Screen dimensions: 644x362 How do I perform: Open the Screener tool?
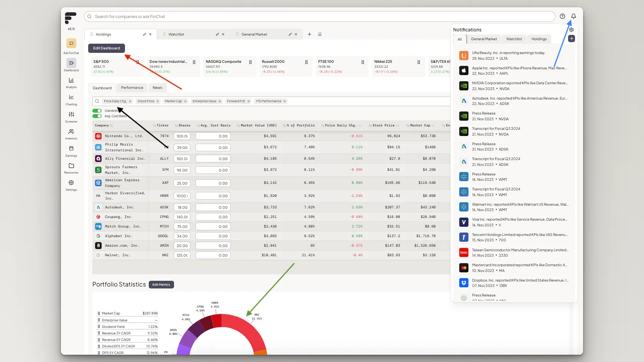click(x=71, y=117)
